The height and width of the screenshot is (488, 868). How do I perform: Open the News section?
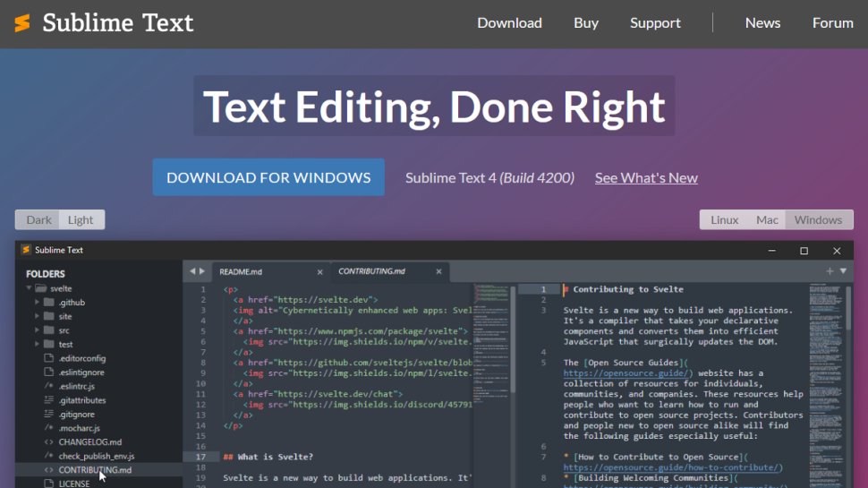pos(762,22)
